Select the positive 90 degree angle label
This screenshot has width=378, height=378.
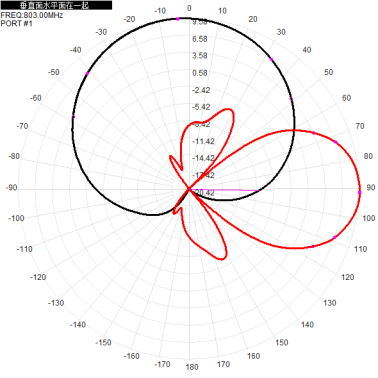click(x=371, y=187)
